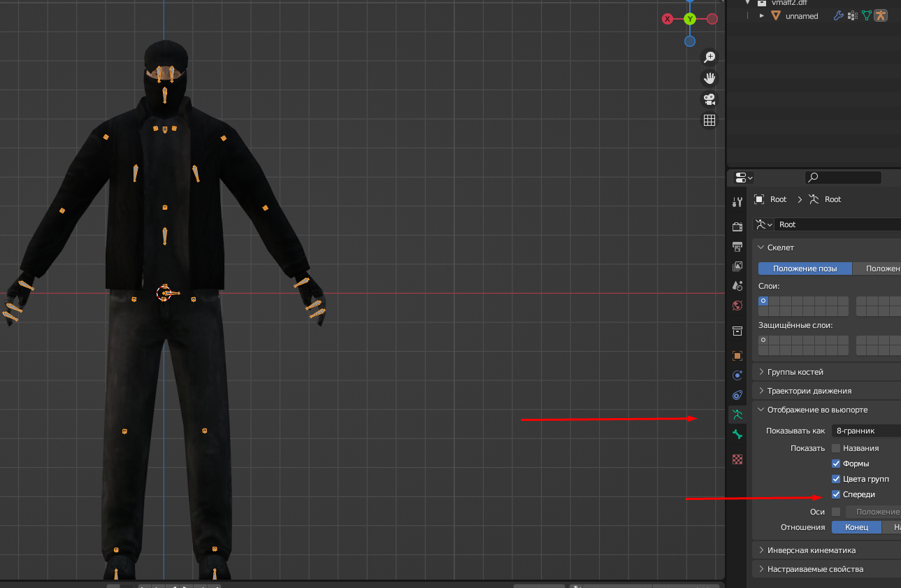The image size is (901, 588).
Task: Enable the Названия checkbox
Action: (836, 448)
